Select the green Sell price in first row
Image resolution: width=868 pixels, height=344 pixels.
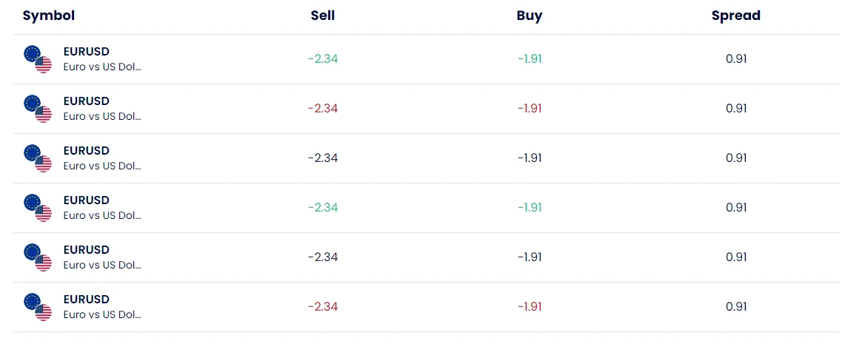coord(323,59)
